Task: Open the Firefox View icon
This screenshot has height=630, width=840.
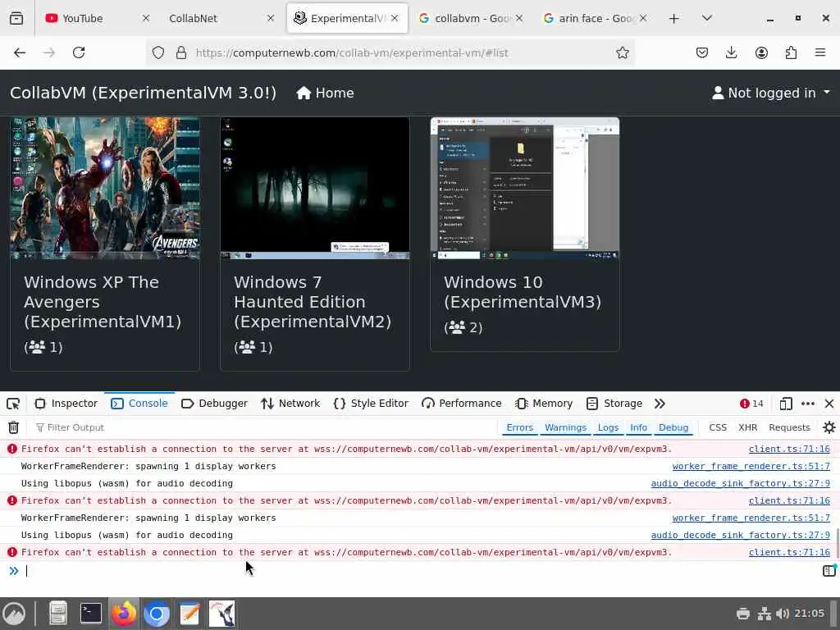Action: [x=16, y=18]
